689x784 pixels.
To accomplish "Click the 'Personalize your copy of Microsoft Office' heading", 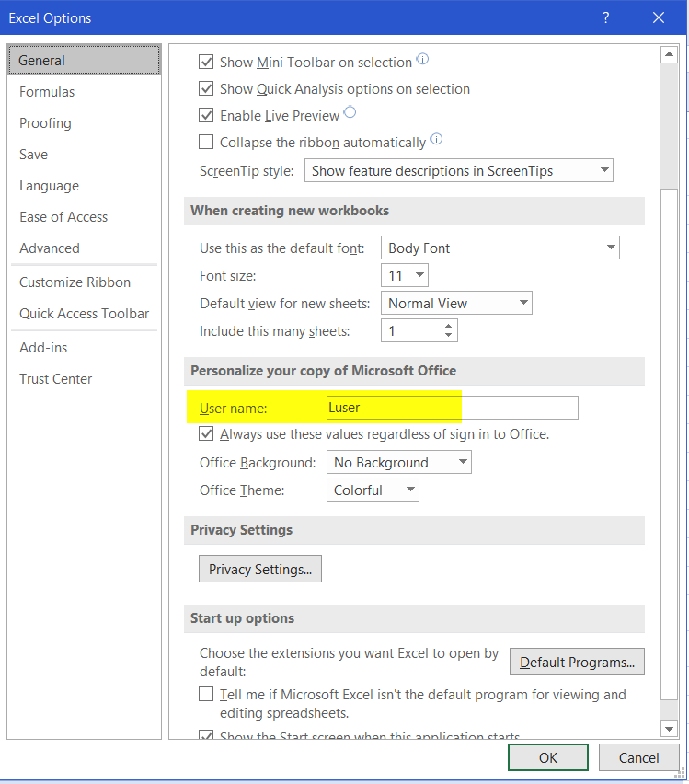I will point(323,371).
